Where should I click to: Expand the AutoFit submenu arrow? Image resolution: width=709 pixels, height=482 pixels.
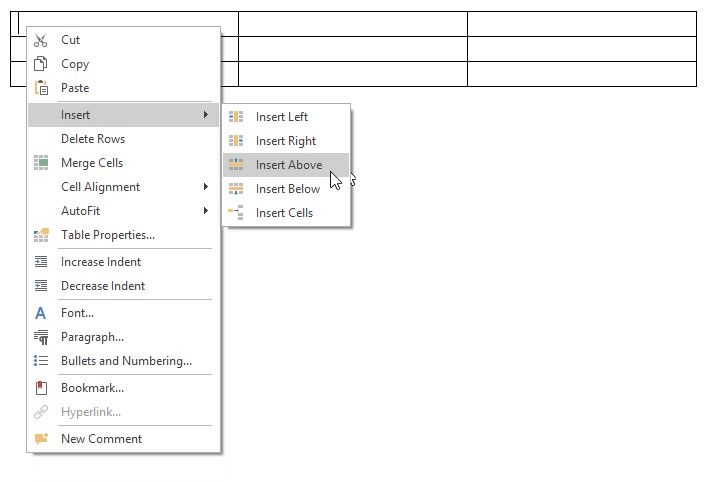point(205,211)
